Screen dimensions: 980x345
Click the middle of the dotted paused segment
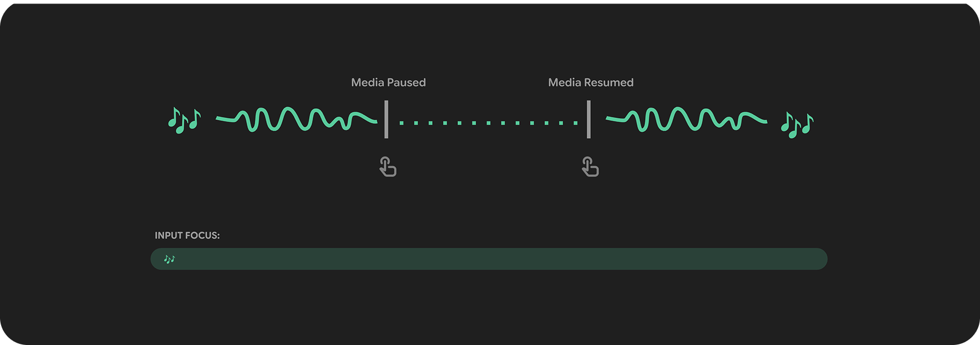(488, 123)
